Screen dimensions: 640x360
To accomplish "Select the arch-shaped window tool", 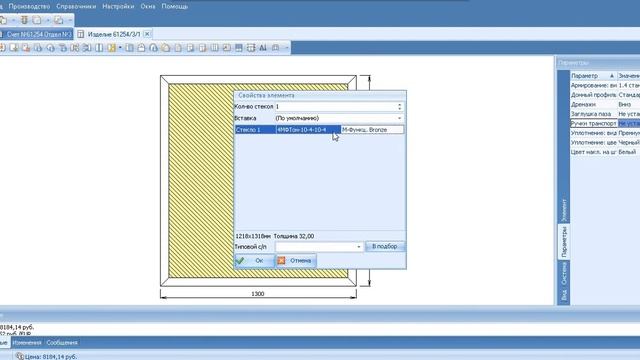I will tap(153, 48).
